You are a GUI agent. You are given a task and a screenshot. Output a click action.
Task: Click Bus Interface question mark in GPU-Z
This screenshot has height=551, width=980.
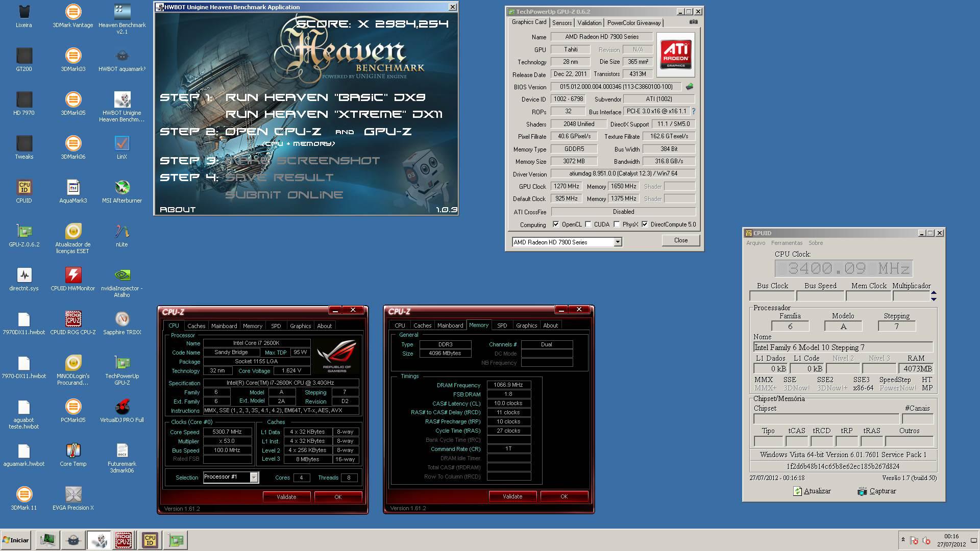coord(693,111)
